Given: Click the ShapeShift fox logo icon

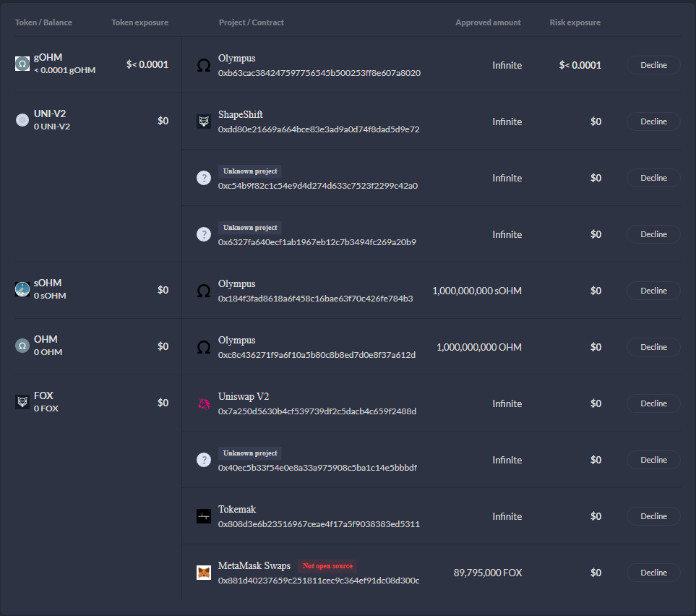Looking at the screenshot, I should pyautogui.click(x=204, y=121).
